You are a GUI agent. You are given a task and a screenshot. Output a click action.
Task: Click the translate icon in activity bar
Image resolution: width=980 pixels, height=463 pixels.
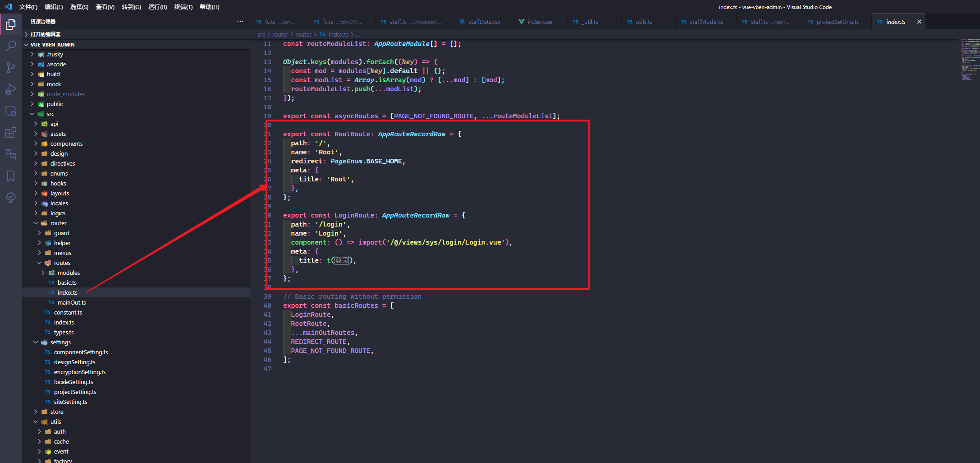click(11, 154)
